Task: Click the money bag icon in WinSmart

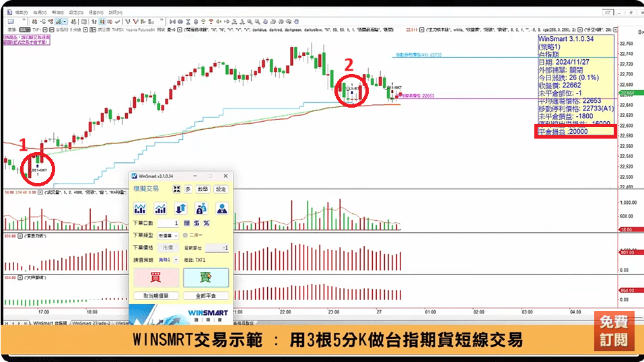Action: [201, 209]
